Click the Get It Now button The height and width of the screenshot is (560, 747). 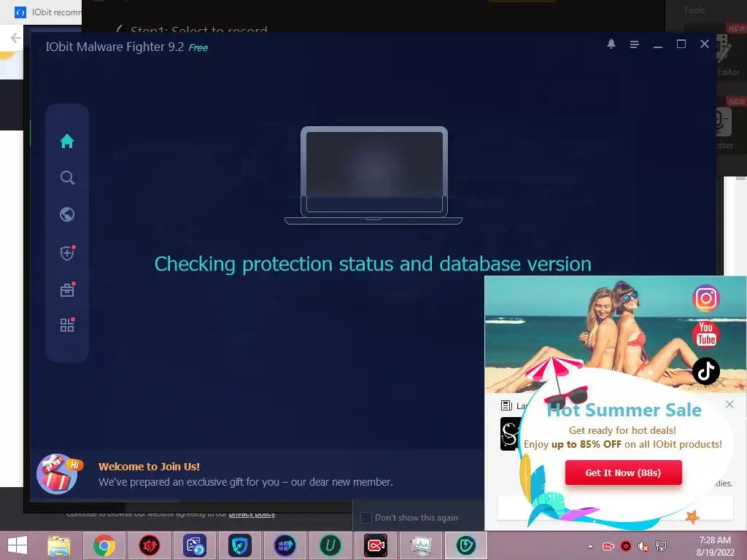point(623,472)
